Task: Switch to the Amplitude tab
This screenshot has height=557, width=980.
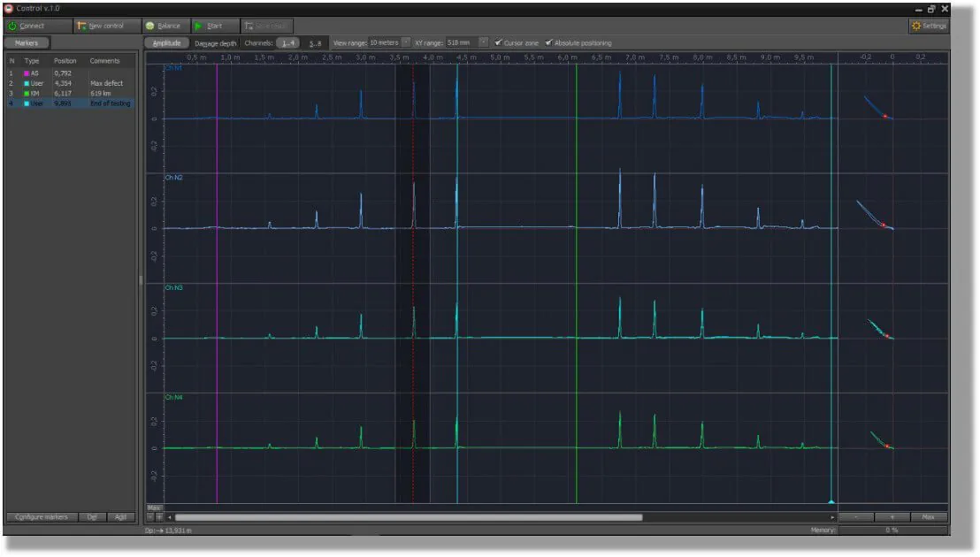Action: [x=167, y=43]
